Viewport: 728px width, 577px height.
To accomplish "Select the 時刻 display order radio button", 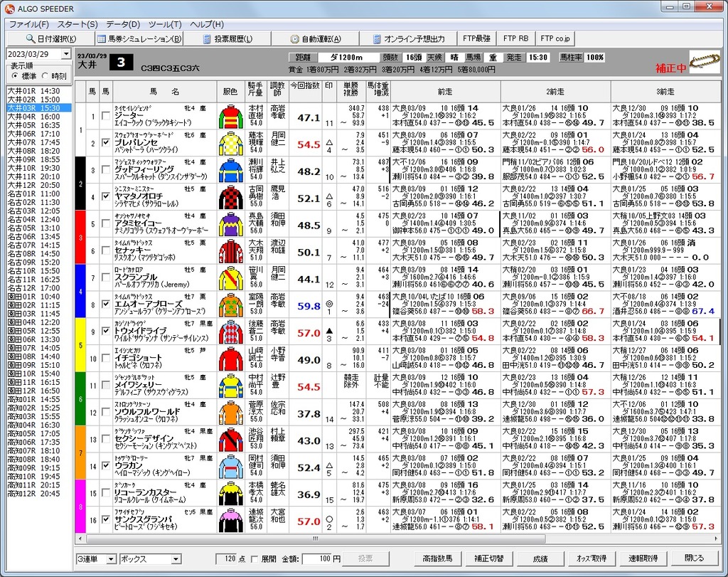I will [x=45, y=75].
